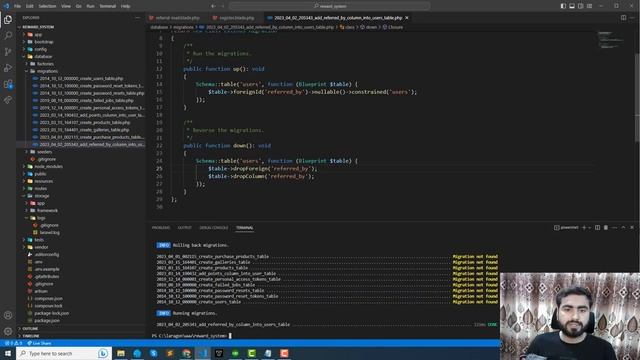640x360 pixels.
Task: Open create_products_table.php migration file
Action: [85, 122]
